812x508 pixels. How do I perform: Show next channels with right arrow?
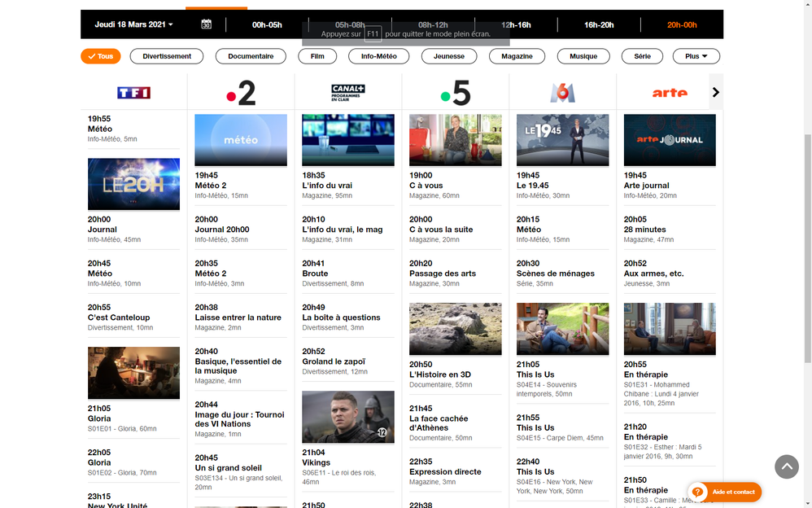[x=716, y=92]
